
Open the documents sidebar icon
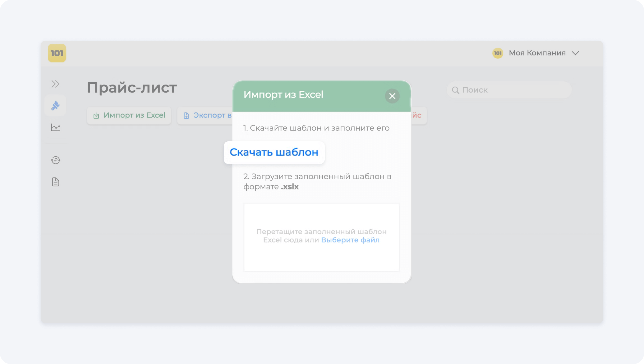56,182
